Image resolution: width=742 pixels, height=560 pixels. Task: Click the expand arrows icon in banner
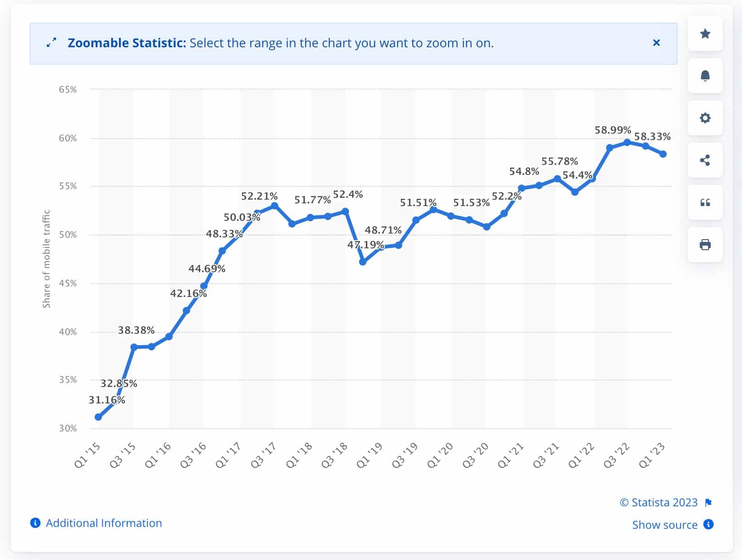[x=51, y=43]
